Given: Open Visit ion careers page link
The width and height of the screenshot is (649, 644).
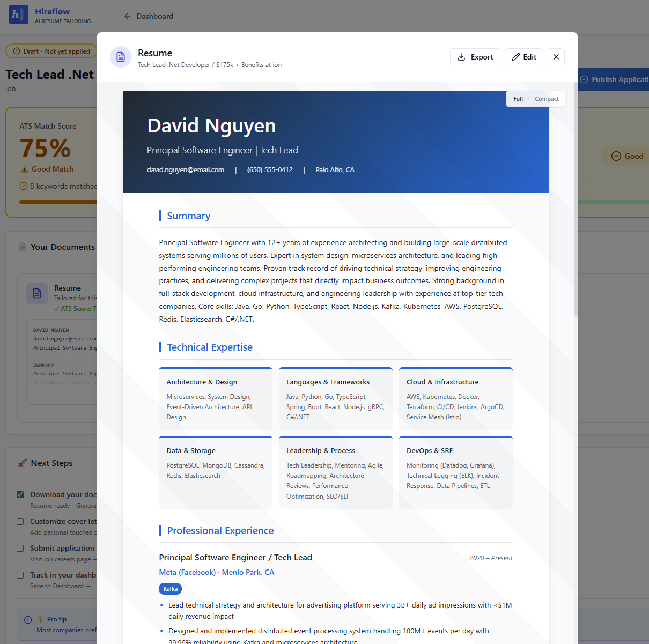Looking at the screenshot, I should 63,559.
